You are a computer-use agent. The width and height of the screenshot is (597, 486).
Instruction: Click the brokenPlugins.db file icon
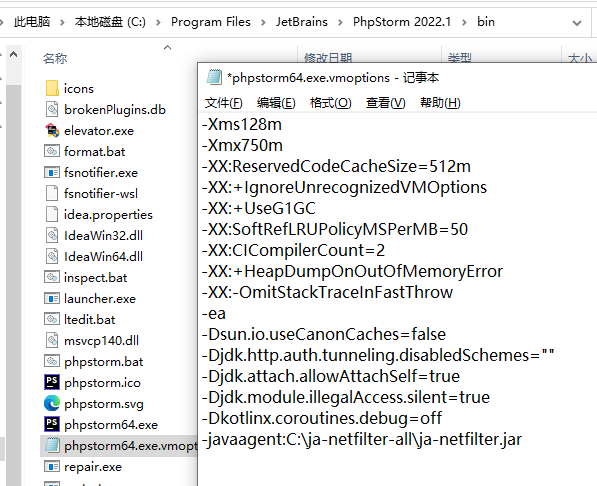click(x=52, y=109)
